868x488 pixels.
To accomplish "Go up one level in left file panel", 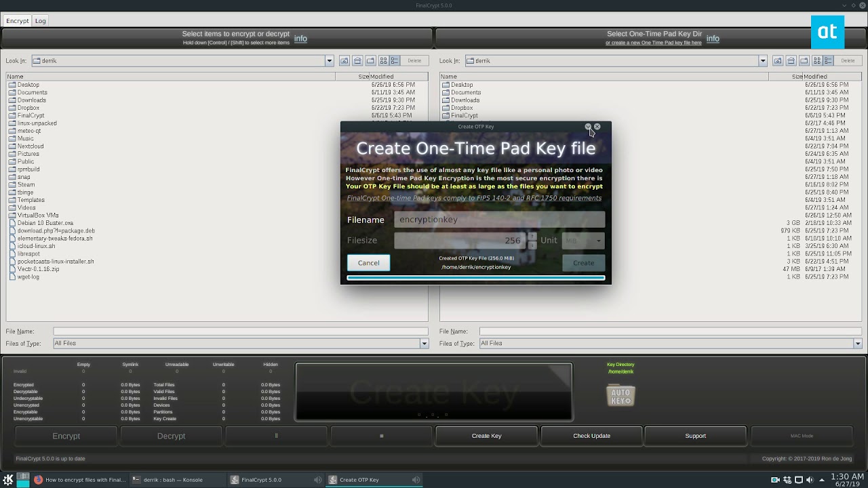I will tap(344, 60).
